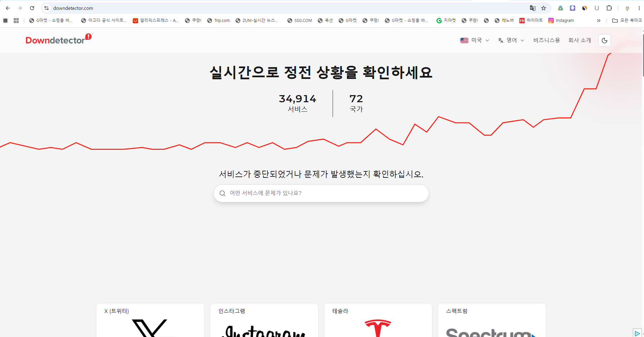The height and width of the screenshot is (337, 644).
Task: Open Chrome's three-dot menu
Action: coord(639,8)
